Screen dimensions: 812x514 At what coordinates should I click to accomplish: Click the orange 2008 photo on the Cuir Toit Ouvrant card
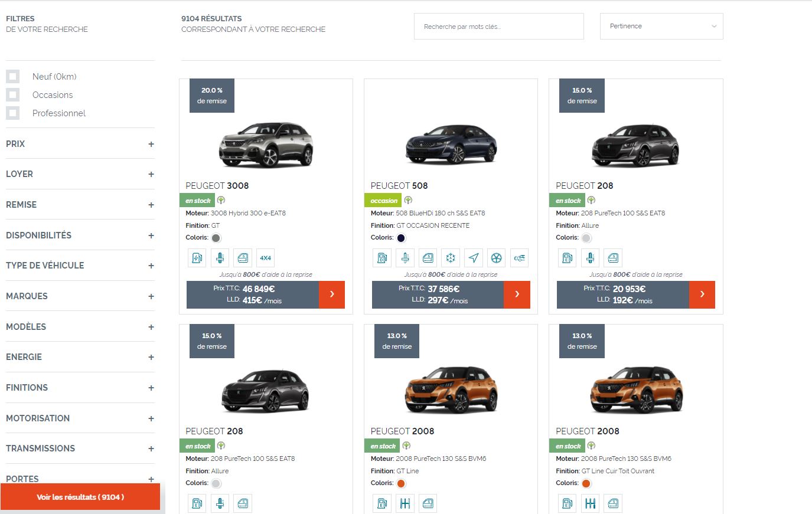pos(637,389)
